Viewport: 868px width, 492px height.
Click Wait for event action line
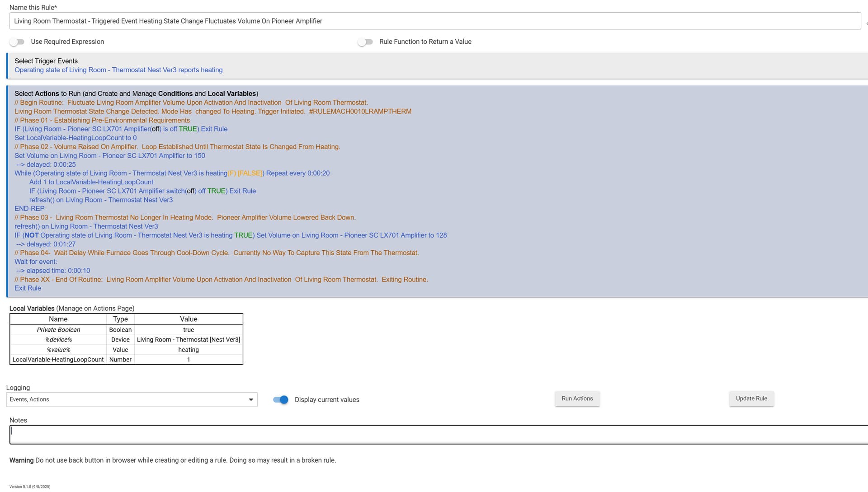(36, 262)
